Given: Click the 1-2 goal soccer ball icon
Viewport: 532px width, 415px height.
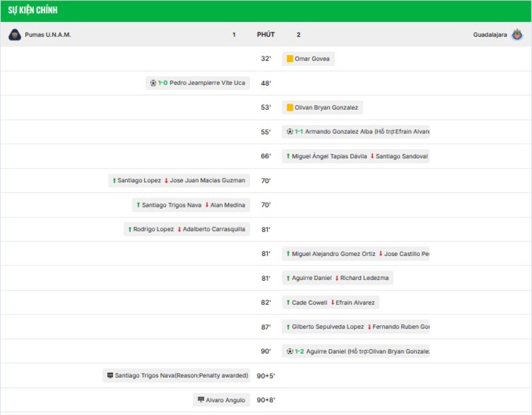Looking at the screenshot, I should [289, 351].
